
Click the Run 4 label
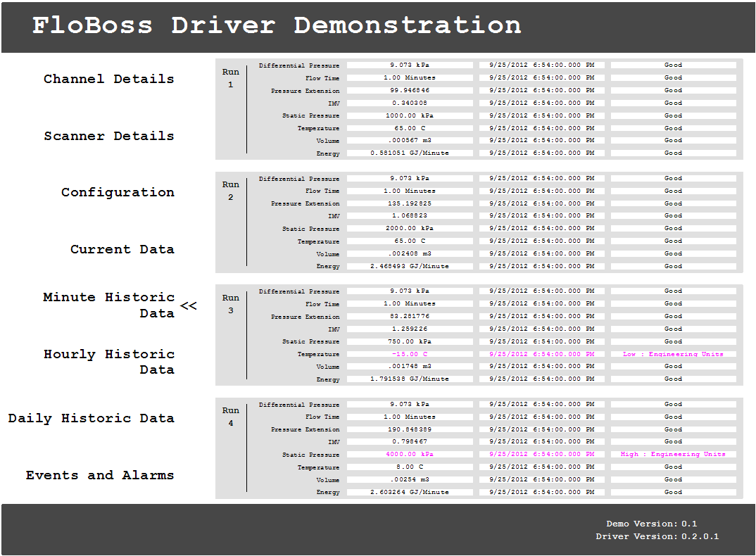click(x=230, y=417)
